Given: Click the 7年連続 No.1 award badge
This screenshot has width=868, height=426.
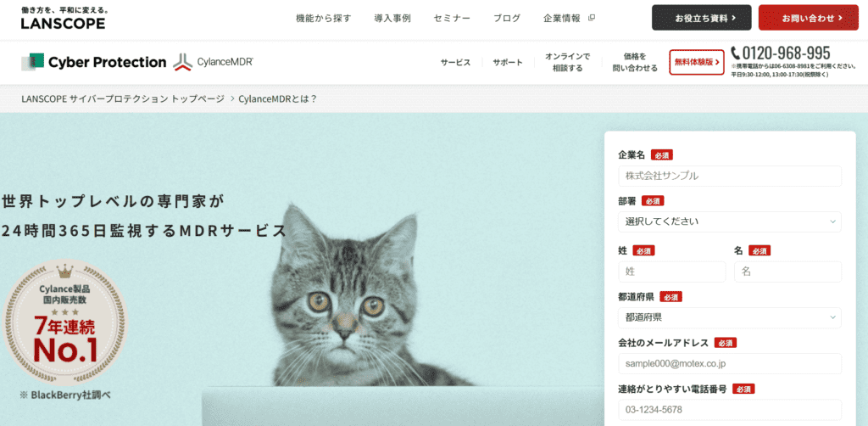Looking at the screenshot, I should coord(65,323).
